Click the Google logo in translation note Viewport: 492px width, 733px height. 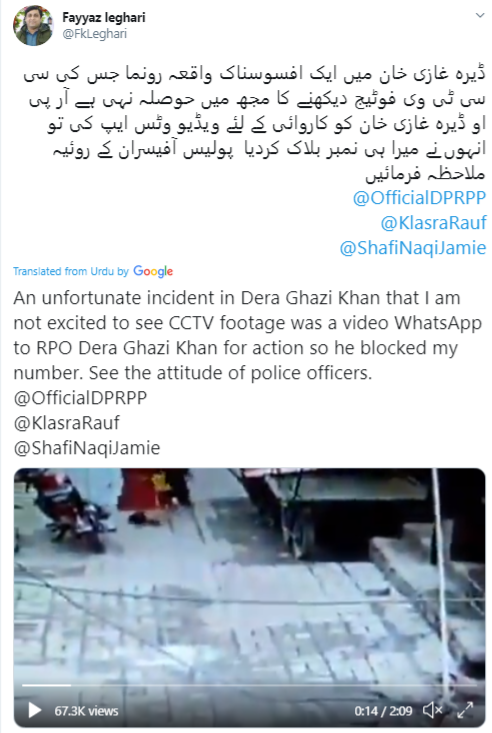tap(153, 271)
